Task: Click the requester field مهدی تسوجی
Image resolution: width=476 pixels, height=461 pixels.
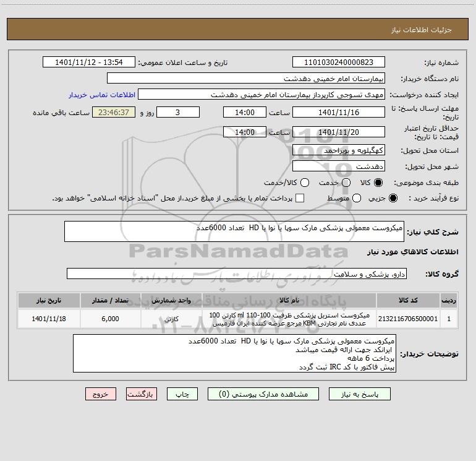Action: [261, 94]
